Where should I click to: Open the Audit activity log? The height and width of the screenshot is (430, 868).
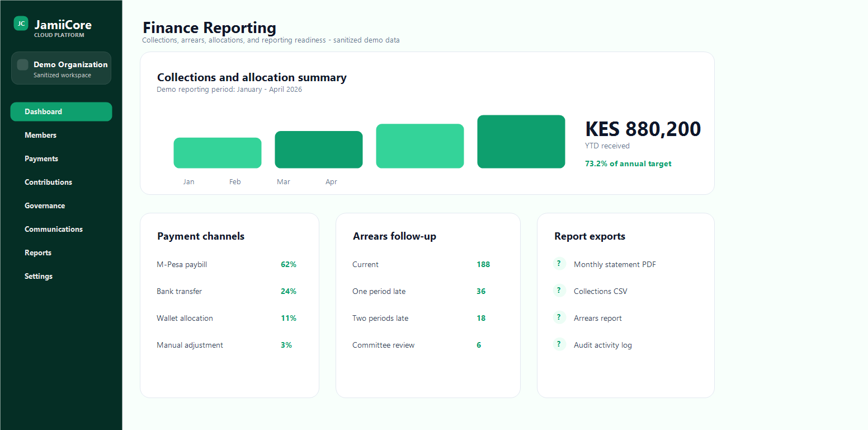[x=602, y=345]
